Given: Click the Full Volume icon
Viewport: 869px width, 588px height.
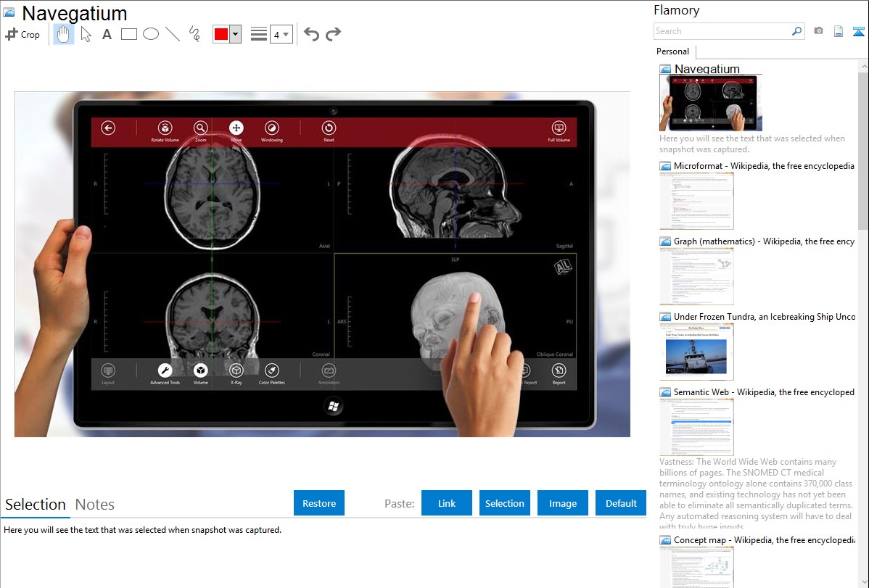Looking at the screenshot, I should (x=559, y=128).
